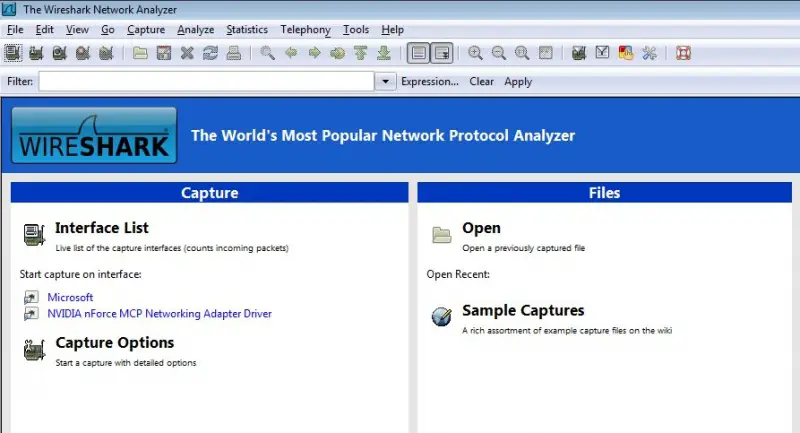Open Sample Captures wiki link
800x433 pixels.
523,310
